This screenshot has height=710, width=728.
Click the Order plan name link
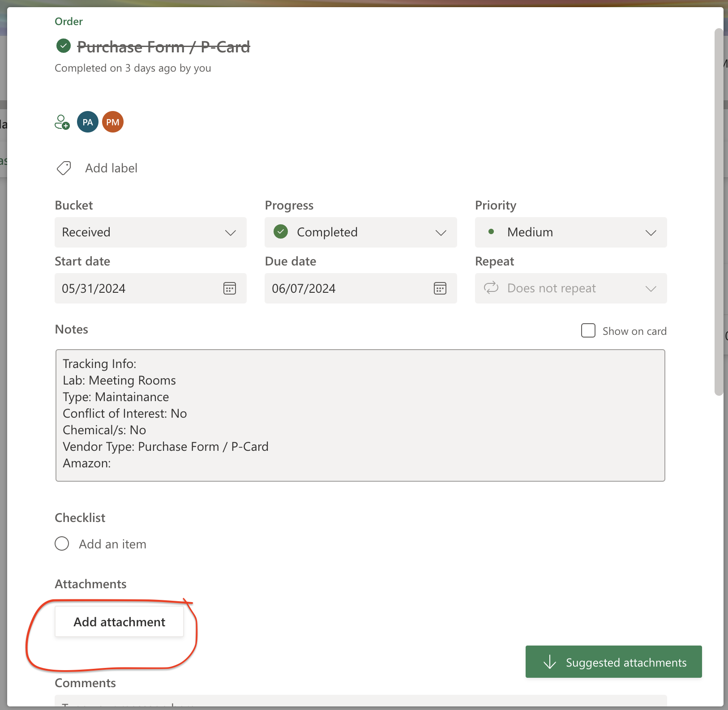point(69,21)
